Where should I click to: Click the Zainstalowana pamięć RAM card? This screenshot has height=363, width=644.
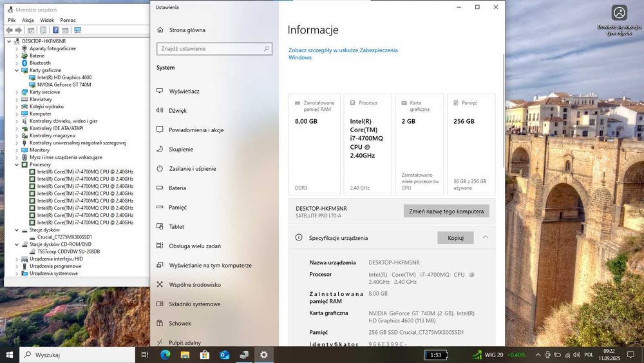314,144
